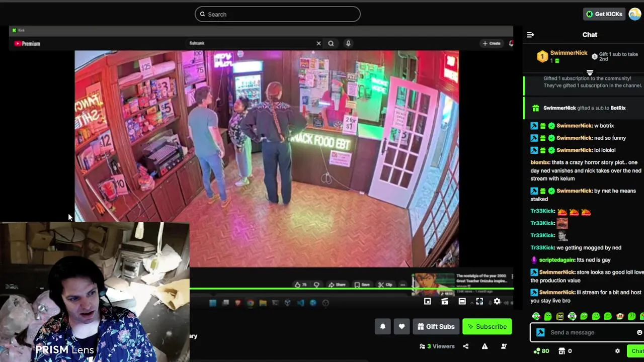Screen dimensions: 644x362
Task: Open the emoji picker in chat input
Action: (639, 332)
